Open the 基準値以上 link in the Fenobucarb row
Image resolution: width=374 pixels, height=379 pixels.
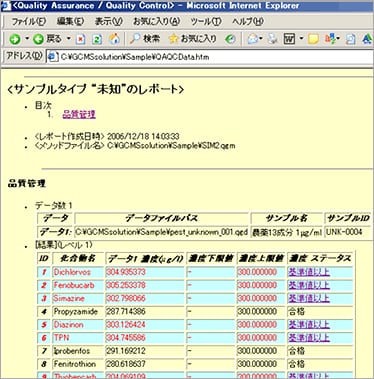(x=309, y=285)
